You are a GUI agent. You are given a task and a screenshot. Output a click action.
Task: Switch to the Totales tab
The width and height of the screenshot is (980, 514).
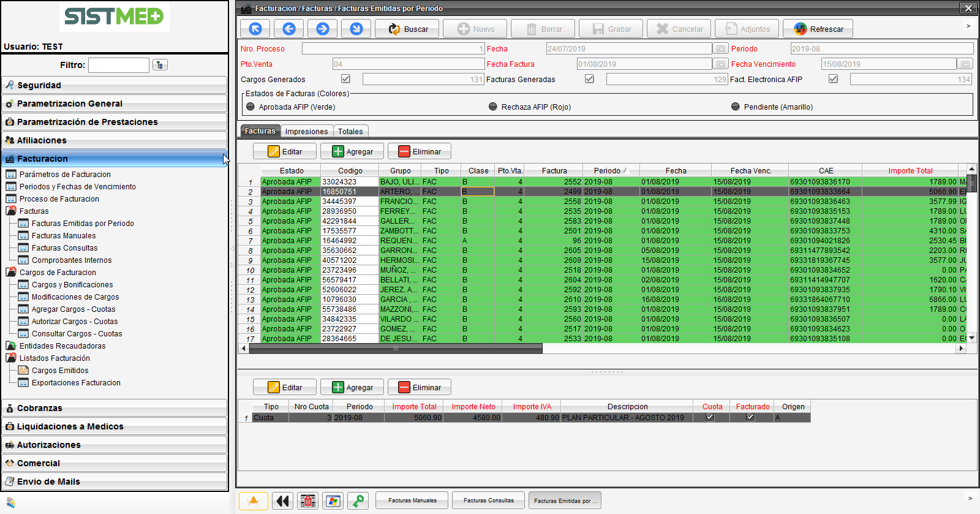[x=350, y=131]
